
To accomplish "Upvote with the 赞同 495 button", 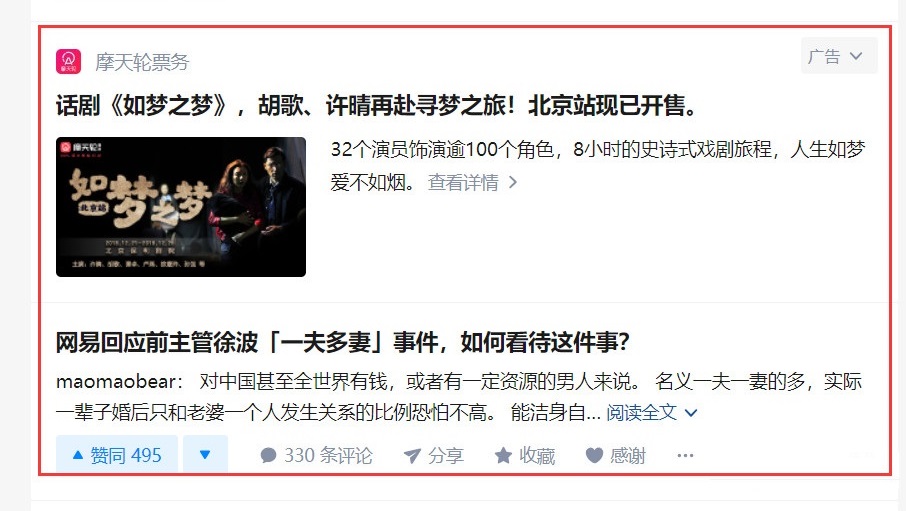I will (117, 455).
